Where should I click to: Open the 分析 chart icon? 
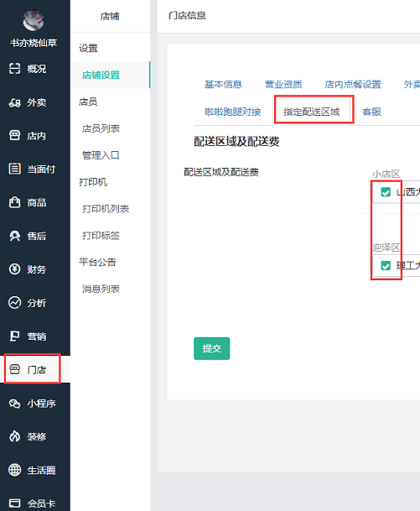tap(14, 303)
